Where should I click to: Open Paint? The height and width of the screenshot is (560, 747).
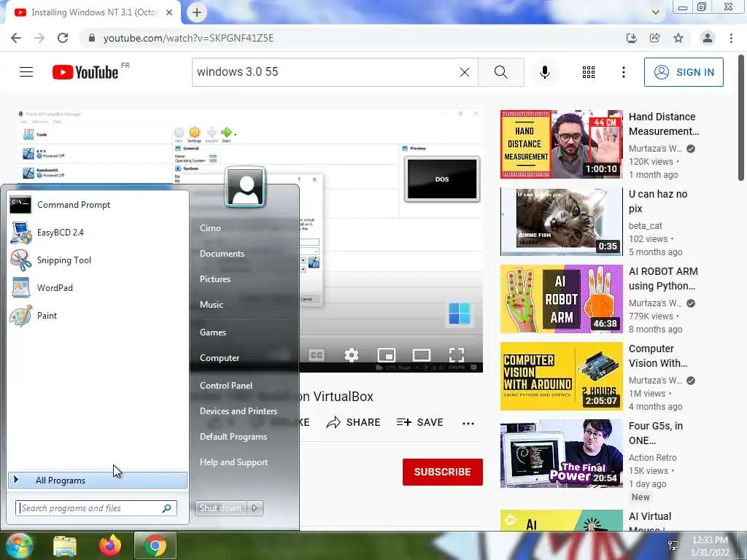(x=98, y=315)
